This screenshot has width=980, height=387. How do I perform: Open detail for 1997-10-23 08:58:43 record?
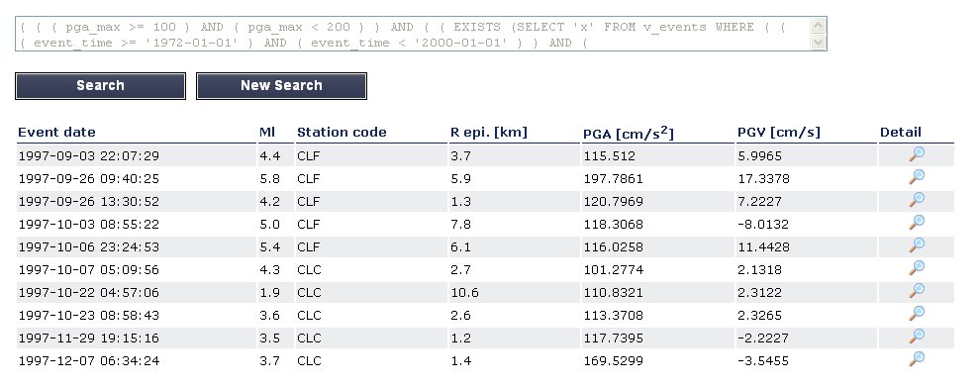point(917,313)
